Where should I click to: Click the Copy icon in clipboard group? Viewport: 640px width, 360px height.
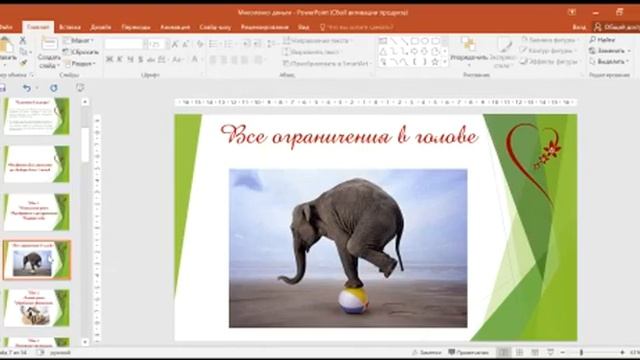pyautogui.click(x=23, y=52)
